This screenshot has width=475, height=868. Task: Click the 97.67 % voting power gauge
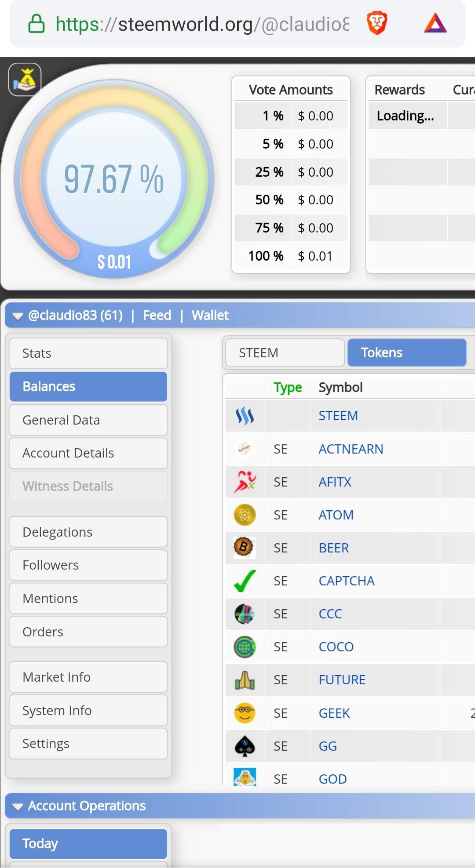coord(114,179)
